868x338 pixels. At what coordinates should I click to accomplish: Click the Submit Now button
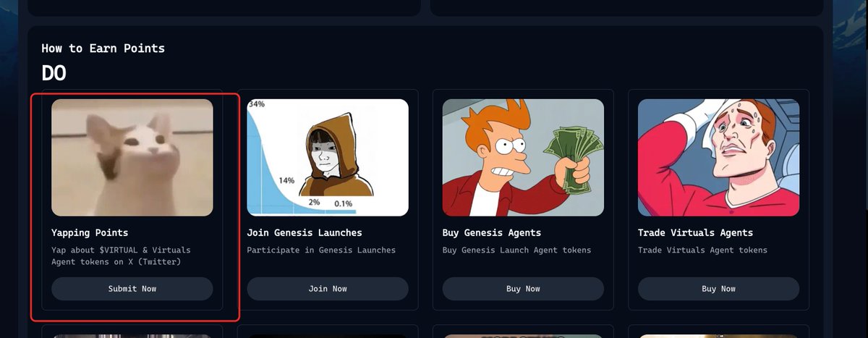coord(132,289)
